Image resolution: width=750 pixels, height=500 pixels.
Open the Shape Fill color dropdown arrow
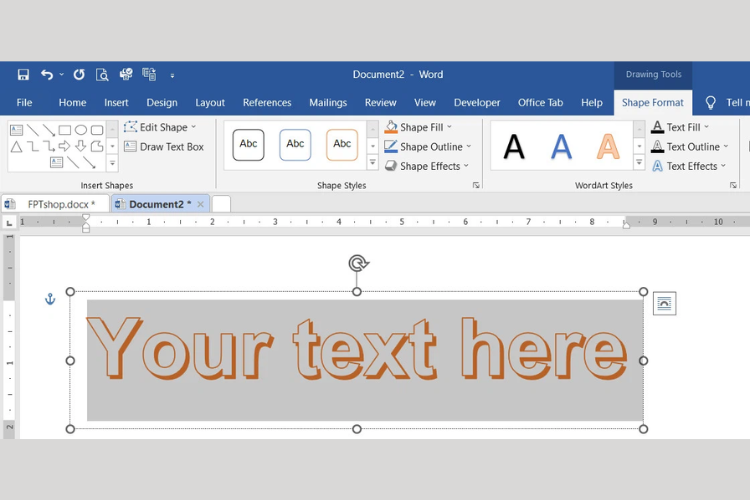click(x=450, y=127)
